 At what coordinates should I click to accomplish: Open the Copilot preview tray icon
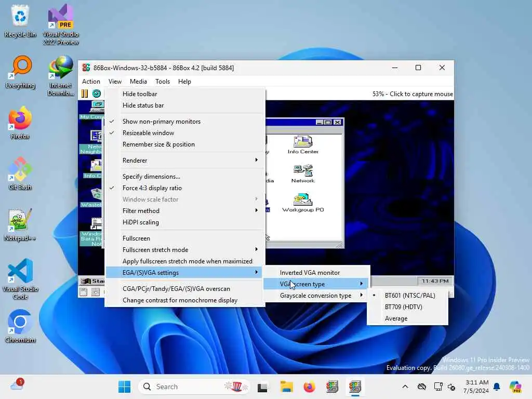[x=515, y=387]
